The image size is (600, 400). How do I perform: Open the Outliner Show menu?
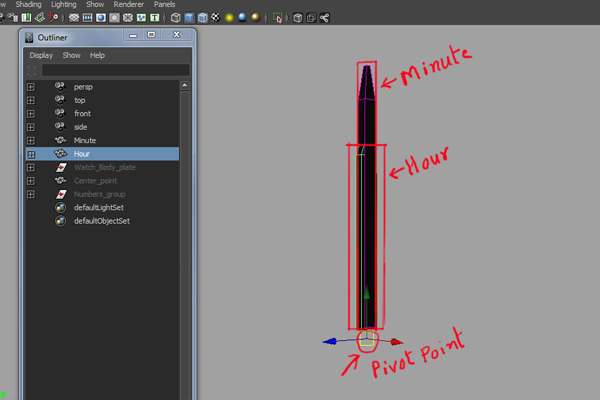(x=72, y=56)
